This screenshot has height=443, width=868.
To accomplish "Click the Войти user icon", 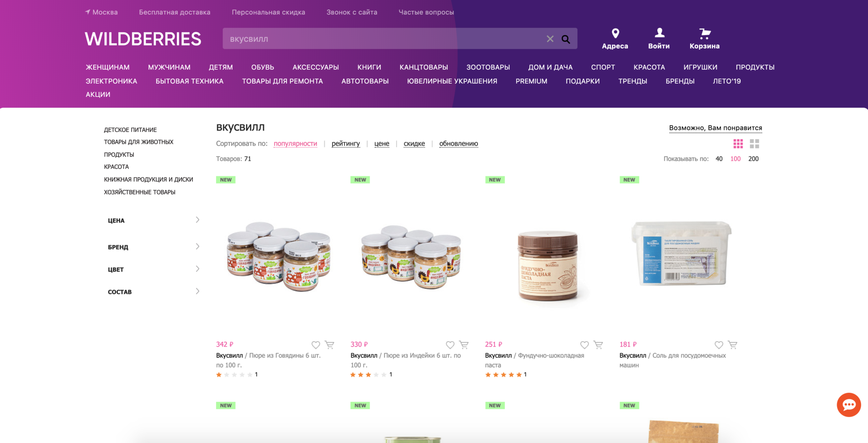I will pyautogui.click(x=659, y=33).
